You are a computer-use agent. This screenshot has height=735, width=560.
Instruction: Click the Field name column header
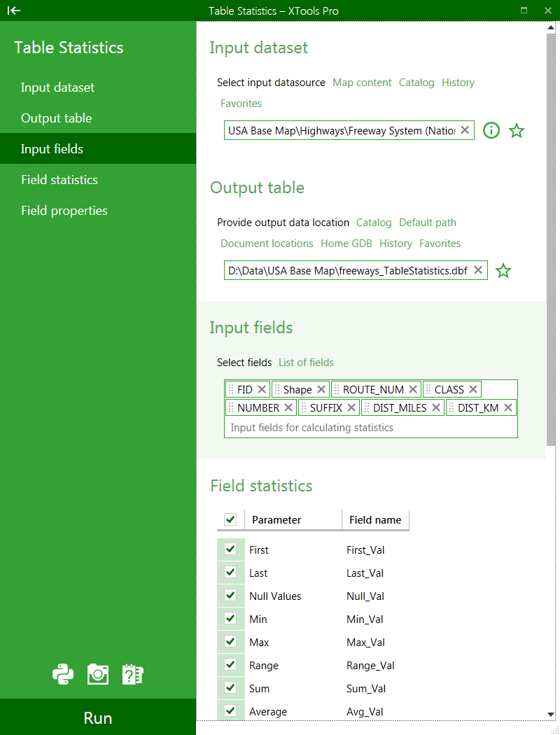[375, 520]
